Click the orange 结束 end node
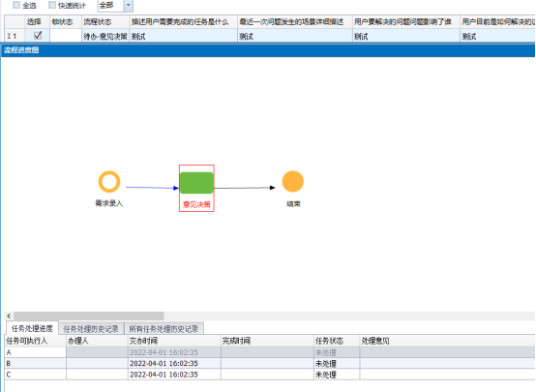 (293, 181)
